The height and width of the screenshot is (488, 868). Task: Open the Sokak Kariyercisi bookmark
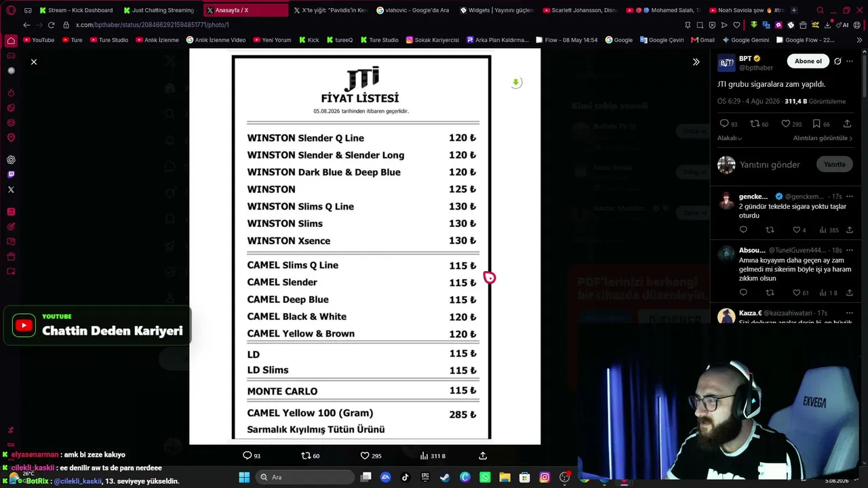[x=433, y=40]
